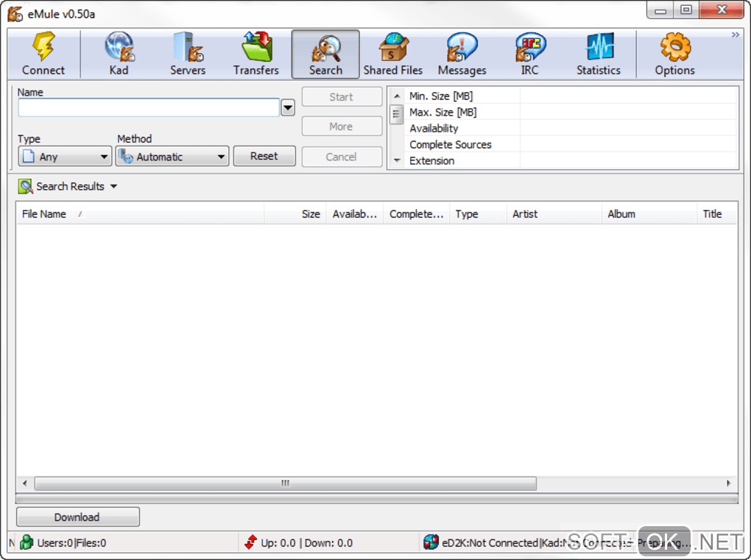This screenshot has height=560, width=751.
Task: Sort results by Size column
Action: tap(295, 214)
